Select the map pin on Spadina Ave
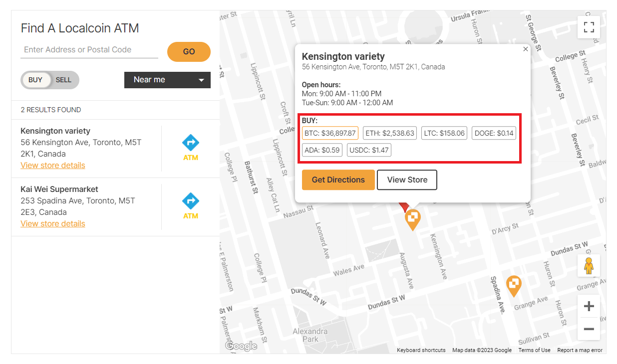Screen dimensions: 617x364 coord(514,286)
